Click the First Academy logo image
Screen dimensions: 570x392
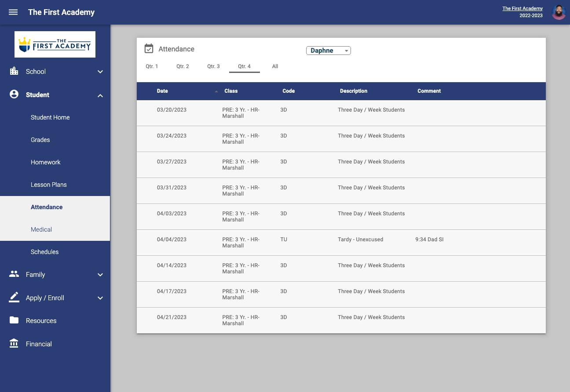pyautogui.click(x=55, y=44)
